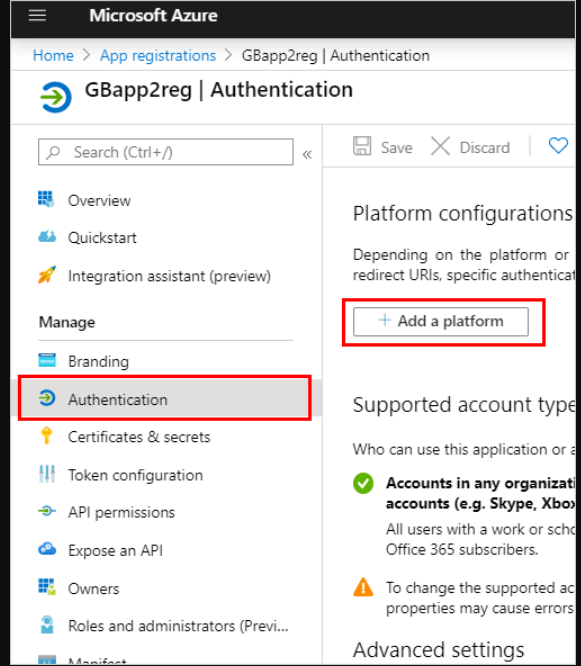Image resolution: width=581 pixels, height=666 pixels.
Task: Click the Home breadcrumb link
Action: tap(53, 56)
